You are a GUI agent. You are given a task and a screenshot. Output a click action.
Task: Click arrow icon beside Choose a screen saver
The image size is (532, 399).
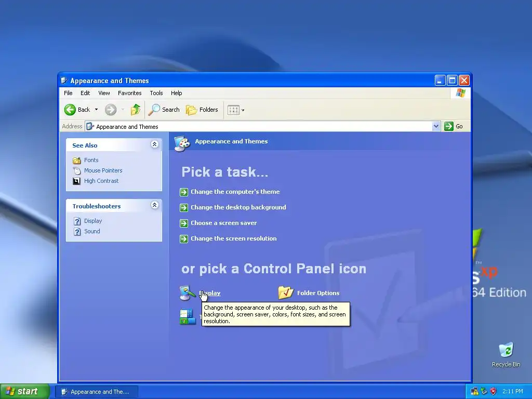184,223
